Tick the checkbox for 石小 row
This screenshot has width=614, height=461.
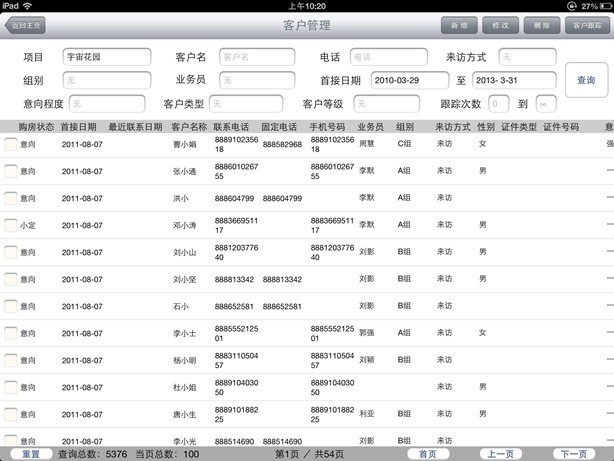click(x=10, y=306)
